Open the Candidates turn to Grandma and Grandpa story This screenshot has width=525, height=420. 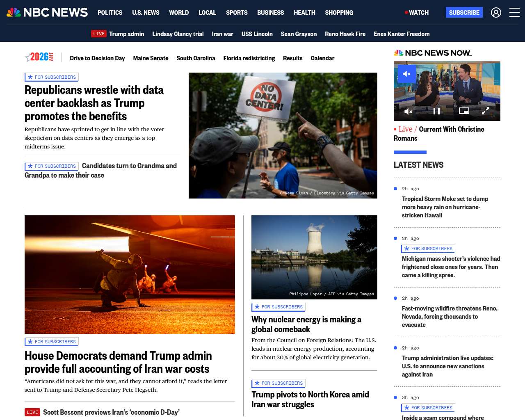click(100, 171)
